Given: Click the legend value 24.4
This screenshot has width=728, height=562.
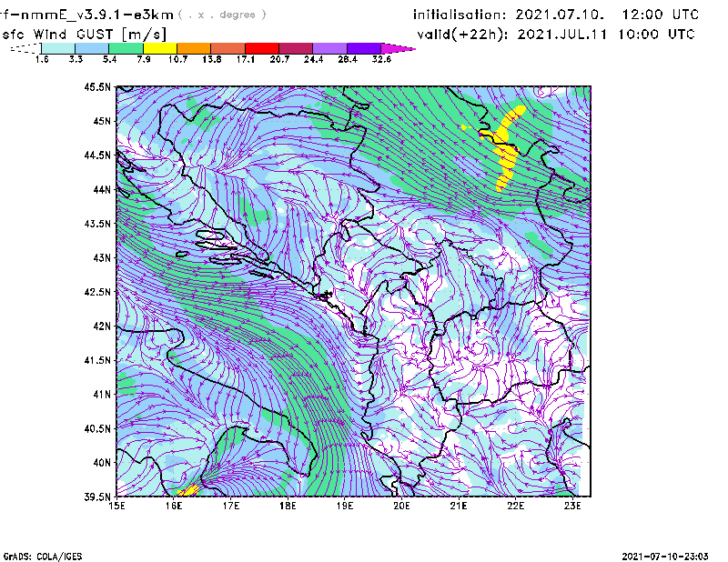Looking at the screenshot, I should [313, 59].
